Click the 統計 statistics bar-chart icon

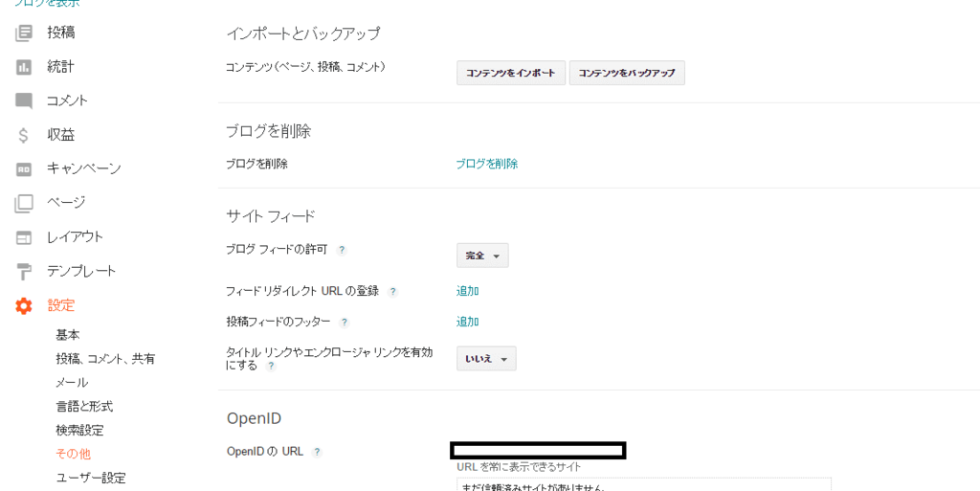click(x=23, y=67)
